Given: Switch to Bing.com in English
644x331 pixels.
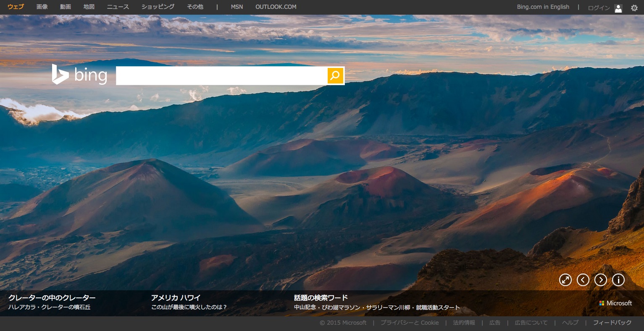Looking at the screenshot, I should [x=543, y=7].
